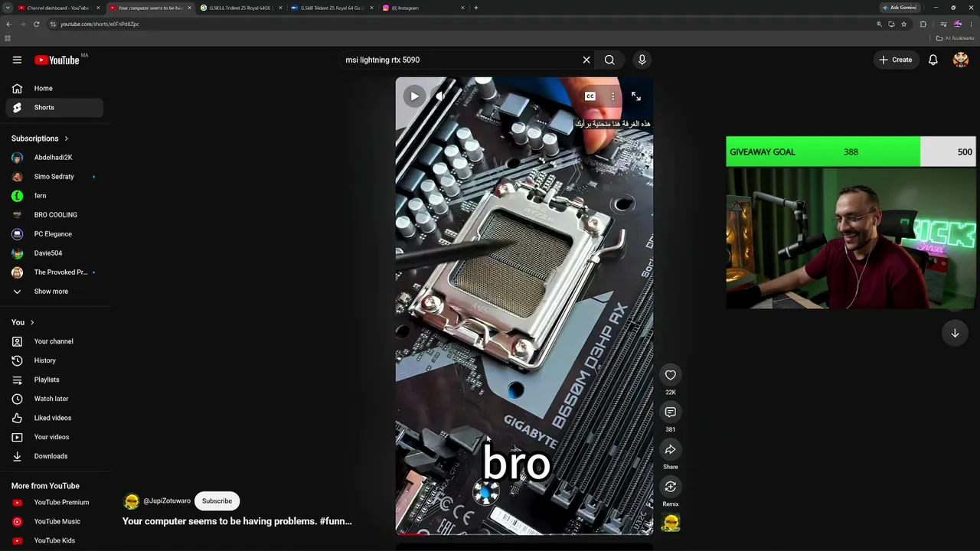Open YouTube Premium
This screenshot has width=980, height=551.
[x=54, y=503]
